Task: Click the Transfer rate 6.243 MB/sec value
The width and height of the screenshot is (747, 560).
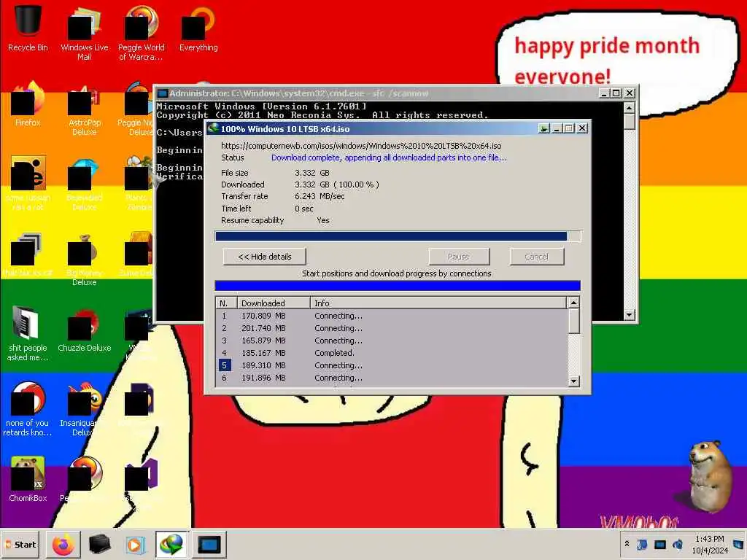Action: (x=320, y=196)
